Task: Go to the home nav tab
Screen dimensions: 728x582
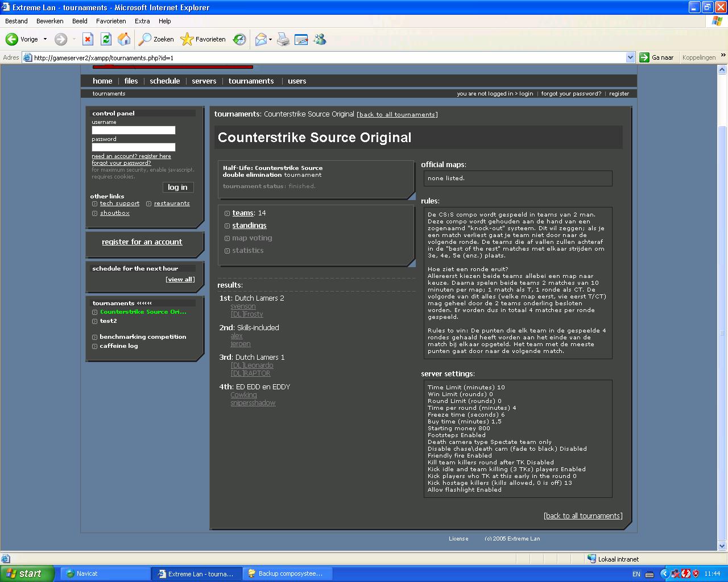Action: point(102,81)
